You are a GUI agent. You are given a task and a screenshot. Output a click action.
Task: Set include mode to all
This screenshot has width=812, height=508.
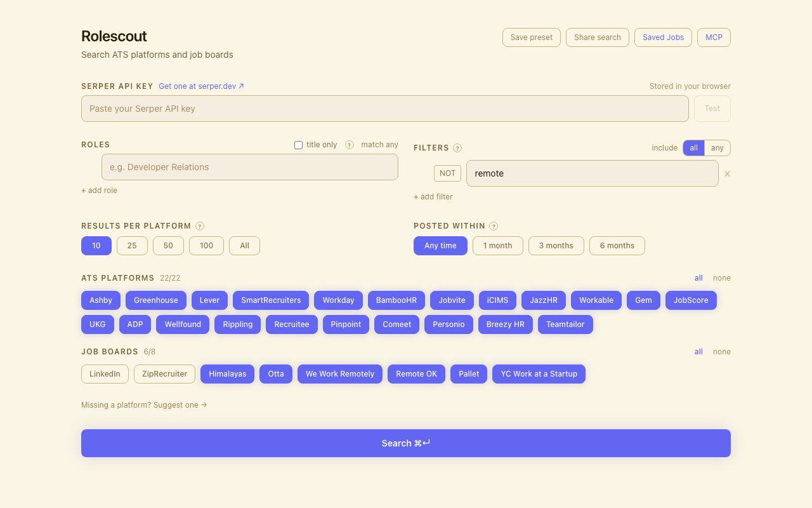pyautogui.click(x=694, y=148)
